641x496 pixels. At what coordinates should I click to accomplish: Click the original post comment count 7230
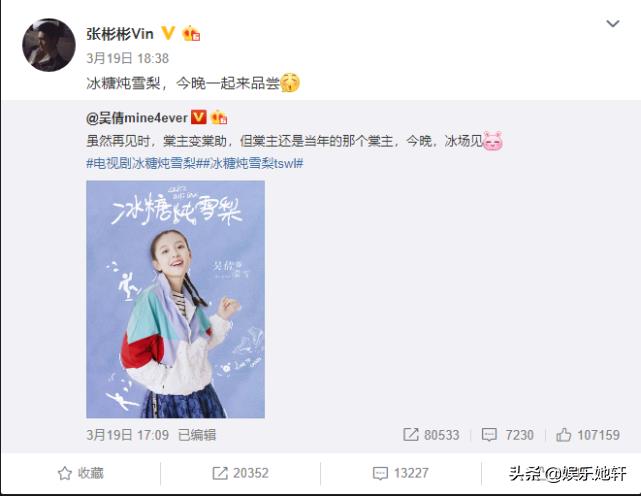coord(508,435)
